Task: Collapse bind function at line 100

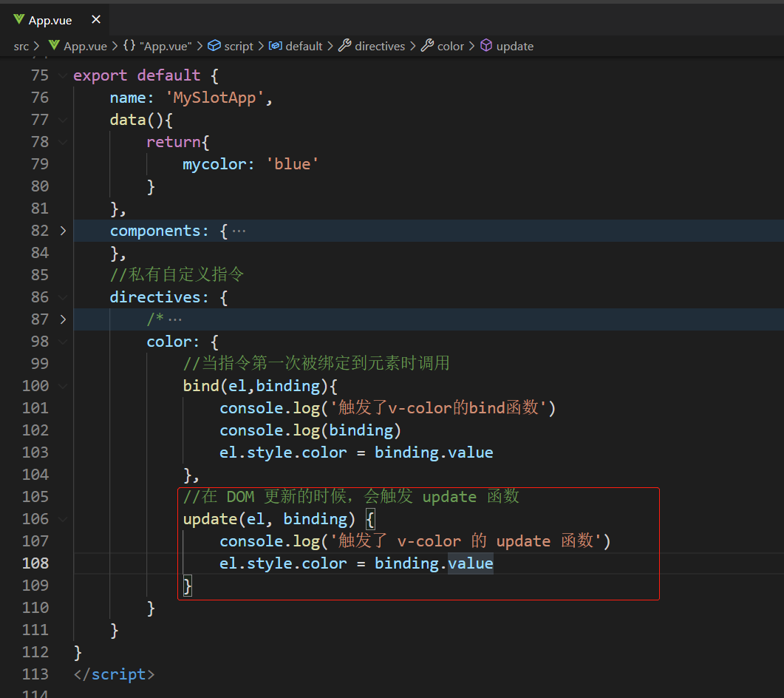Action: click(x=63, y=386)
